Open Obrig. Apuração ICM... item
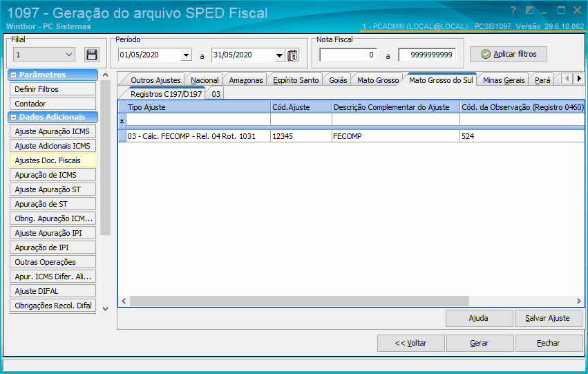This screenshot has width=588, height=374. (x=53, y=218)
